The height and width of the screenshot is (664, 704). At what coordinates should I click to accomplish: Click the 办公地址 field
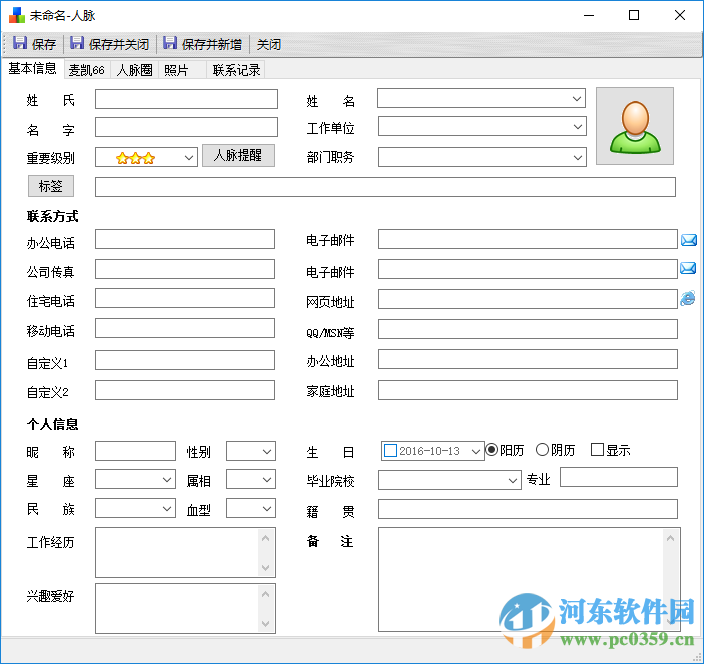point(528,359)
